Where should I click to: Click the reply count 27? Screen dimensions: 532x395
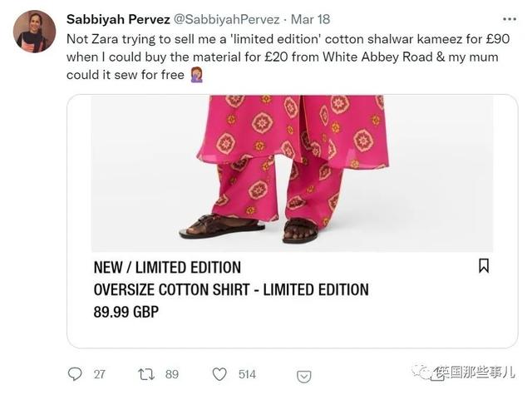tap(100, 374)
